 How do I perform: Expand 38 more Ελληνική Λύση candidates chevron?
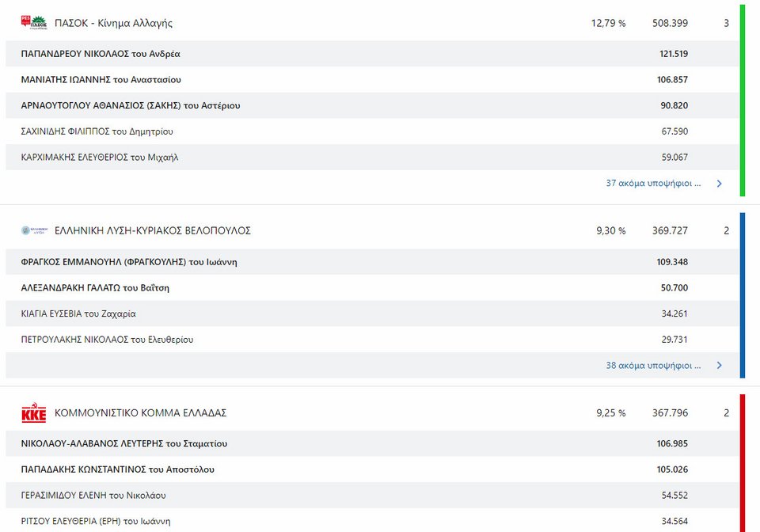coord(720,365)
